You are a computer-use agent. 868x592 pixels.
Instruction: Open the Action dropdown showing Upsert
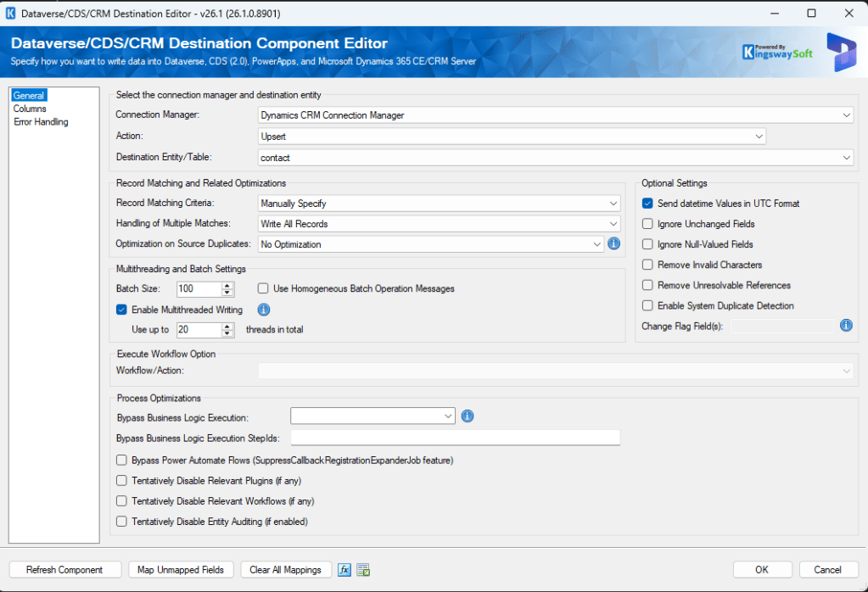512,136
